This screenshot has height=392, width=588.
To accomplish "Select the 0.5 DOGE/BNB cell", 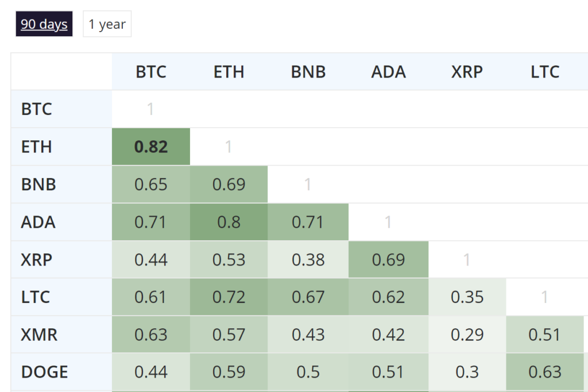I will click(x=308, y=372).
